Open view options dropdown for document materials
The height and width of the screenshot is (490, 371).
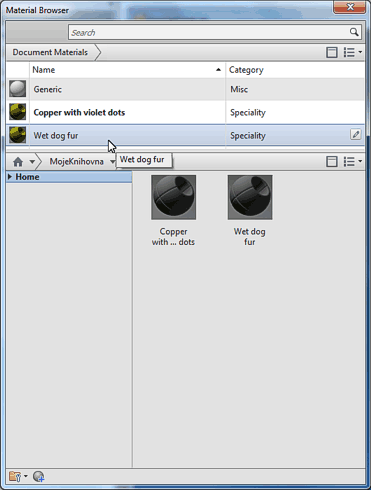click(x=353, y=52)
